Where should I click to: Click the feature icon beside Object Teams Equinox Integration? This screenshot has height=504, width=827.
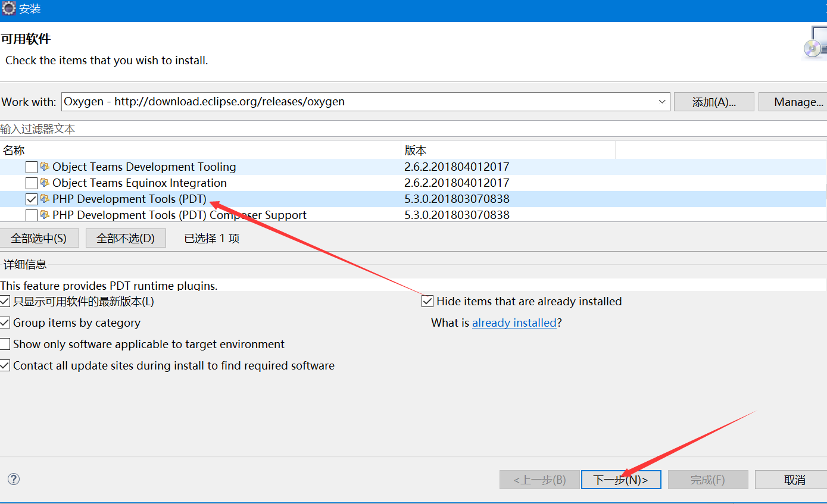[x=45, y=183]
